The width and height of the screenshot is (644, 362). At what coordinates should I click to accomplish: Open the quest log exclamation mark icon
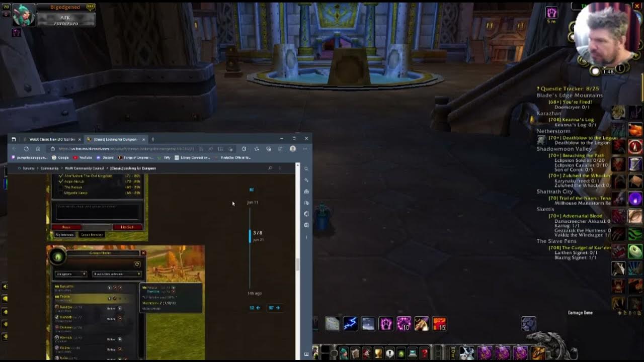pos(389,353)
